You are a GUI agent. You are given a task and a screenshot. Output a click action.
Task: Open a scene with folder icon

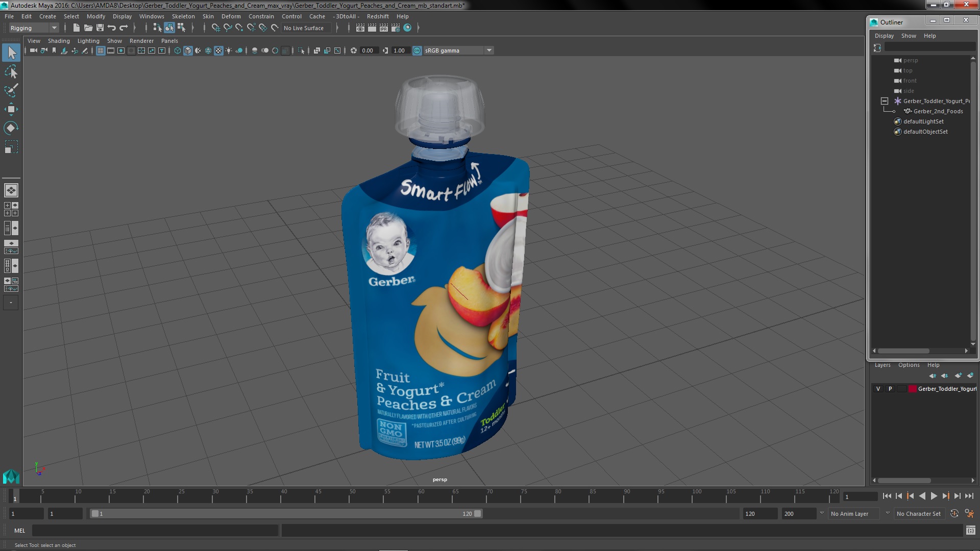click(x=88, y=28)
